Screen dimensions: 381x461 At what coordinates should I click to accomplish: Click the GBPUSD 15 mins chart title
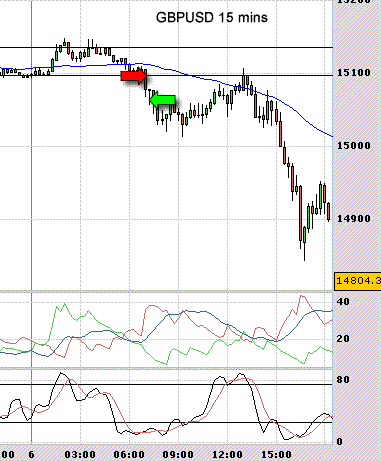[212, 17]
